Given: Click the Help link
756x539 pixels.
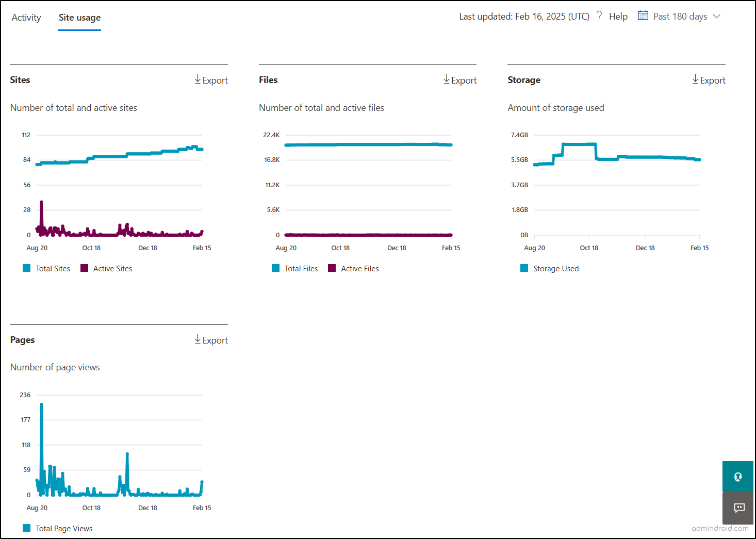Looking at the screenshot, I should [618, 16].
